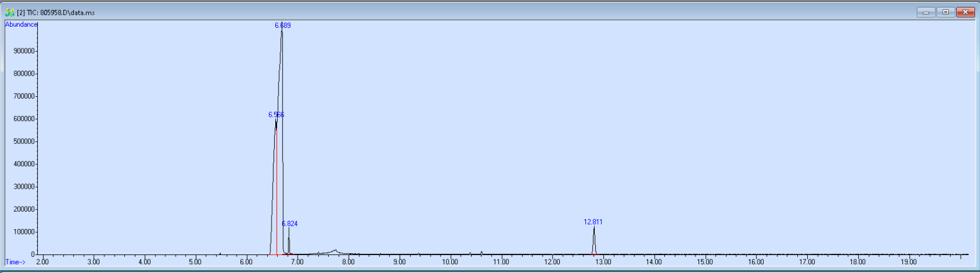Click the 100000 abundance tick label

click(x=24, y=232)
